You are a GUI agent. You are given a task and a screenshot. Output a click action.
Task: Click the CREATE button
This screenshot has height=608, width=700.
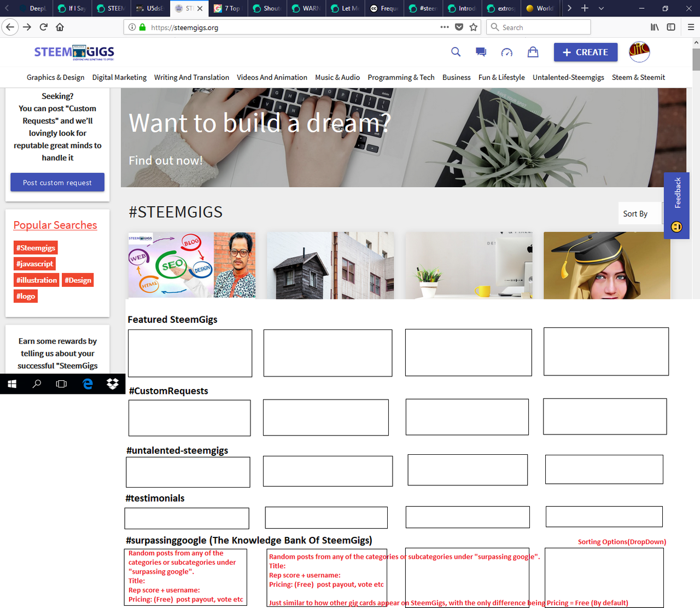tap(586, 52)
